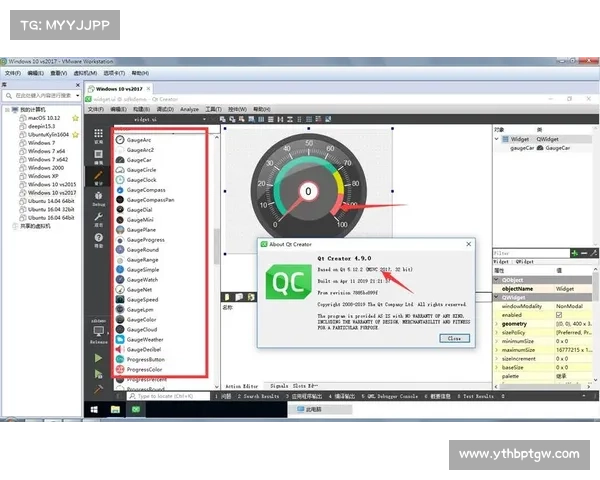The height and width of the screenshot is (480, 600).
Task: Open the Search Results output pane
Action: point(259,396)
